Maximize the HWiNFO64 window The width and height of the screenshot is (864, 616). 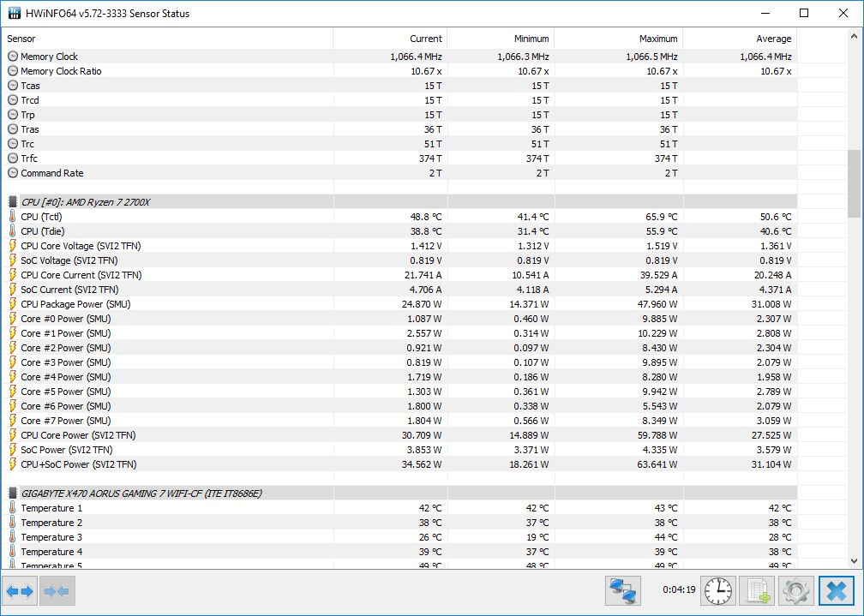coord(804,13)
